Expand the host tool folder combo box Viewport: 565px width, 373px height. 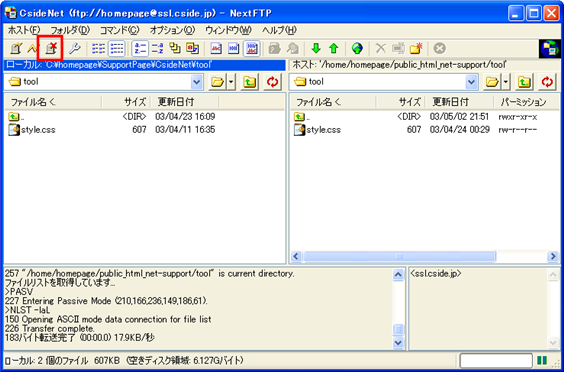point(471,82)
